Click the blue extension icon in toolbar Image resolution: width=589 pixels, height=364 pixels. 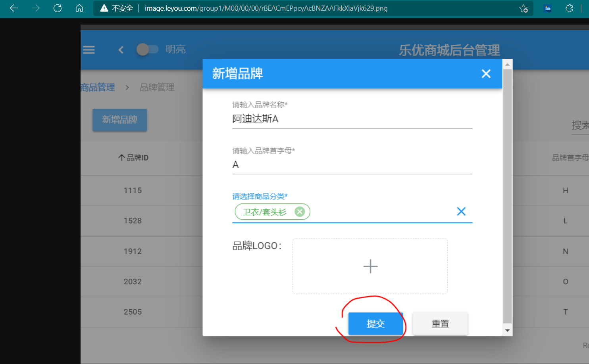click(548, 8)
